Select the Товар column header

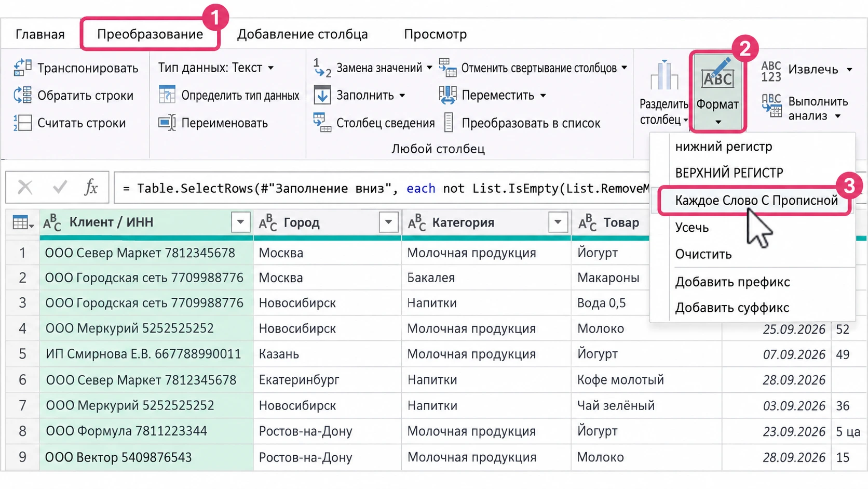611,222
